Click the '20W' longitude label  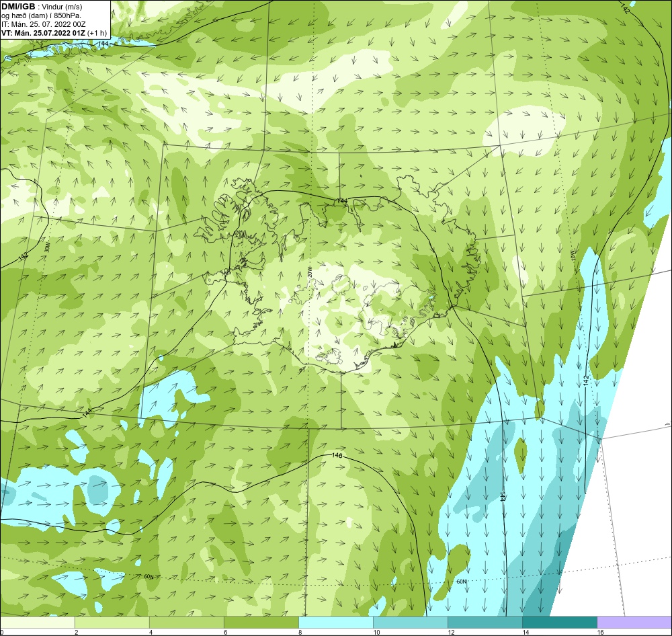pos(310,272)
